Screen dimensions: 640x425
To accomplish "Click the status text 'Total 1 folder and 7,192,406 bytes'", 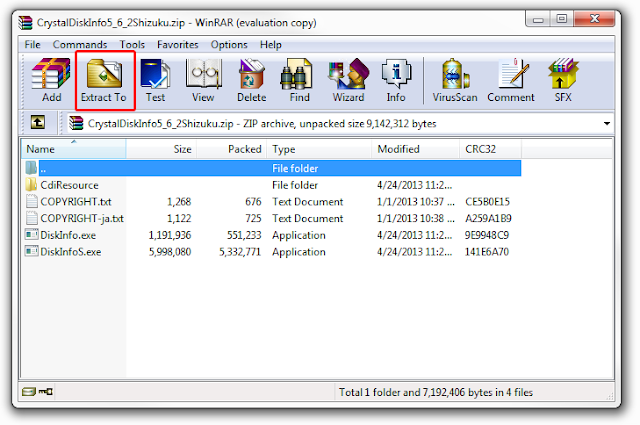I will [x=416, y=392].
